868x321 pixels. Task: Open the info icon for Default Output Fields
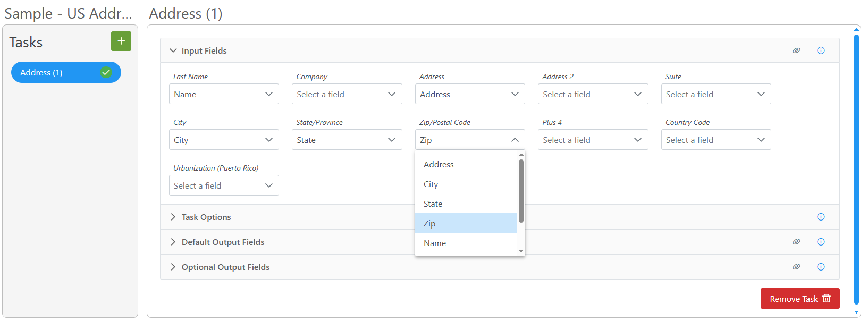tap(821, 242)
